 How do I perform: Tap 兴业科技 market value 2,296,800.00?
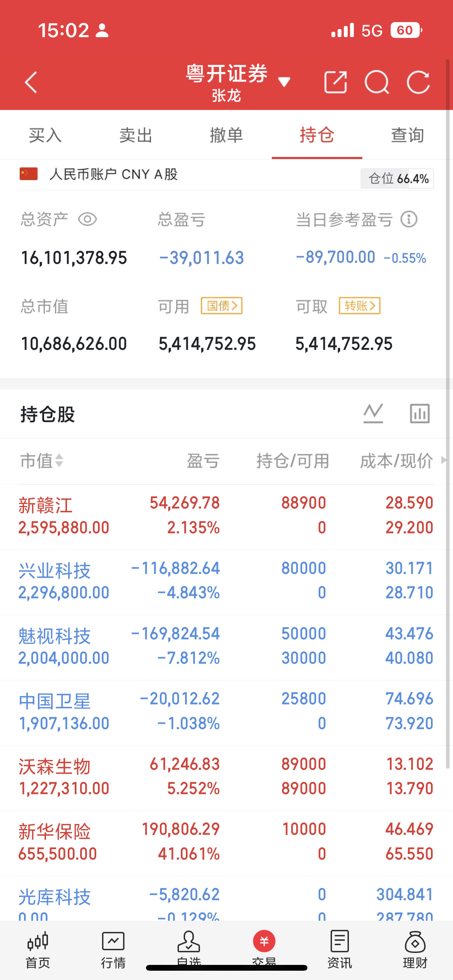(64, 593)
